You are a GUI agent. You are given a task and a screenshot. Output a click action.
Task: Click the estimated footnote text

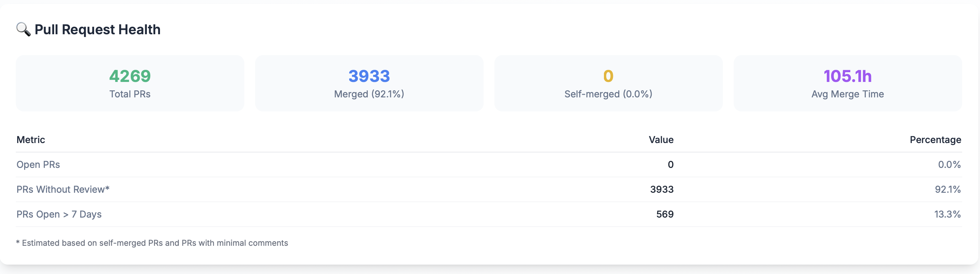(x=152, y=243)
